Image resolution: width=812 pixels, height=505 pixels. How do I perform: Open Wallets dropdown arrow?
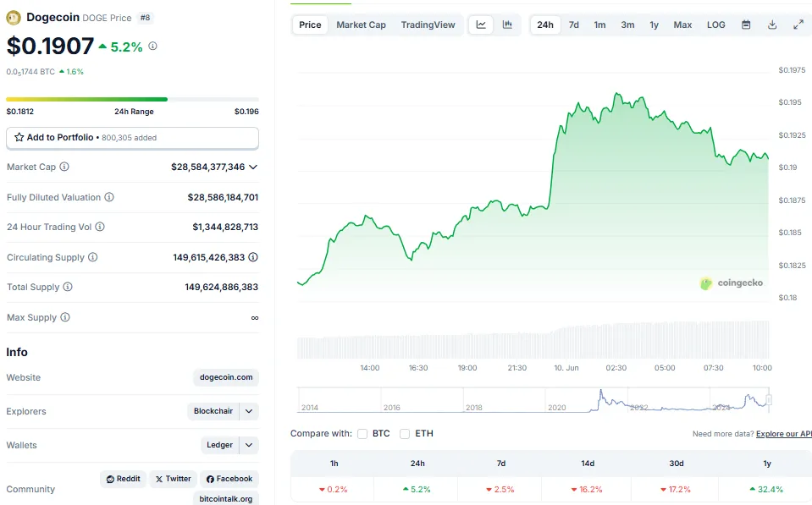tap(249, 445)
